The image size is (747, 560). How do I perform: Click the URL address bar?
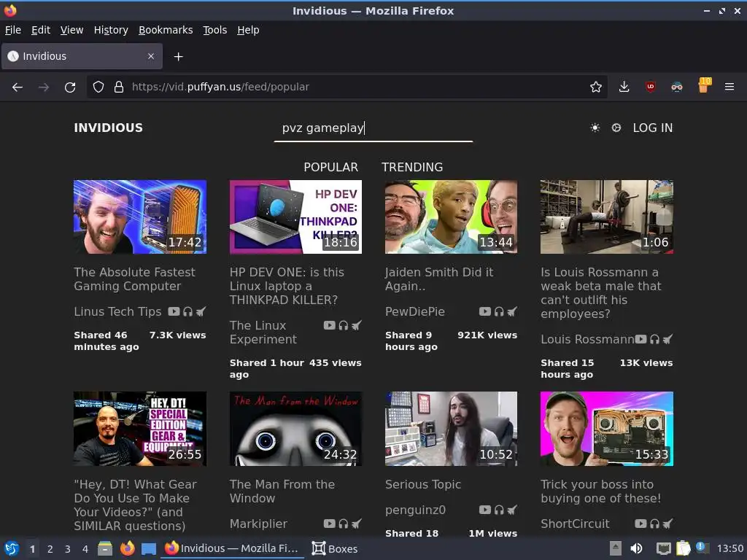click(347, 87)
